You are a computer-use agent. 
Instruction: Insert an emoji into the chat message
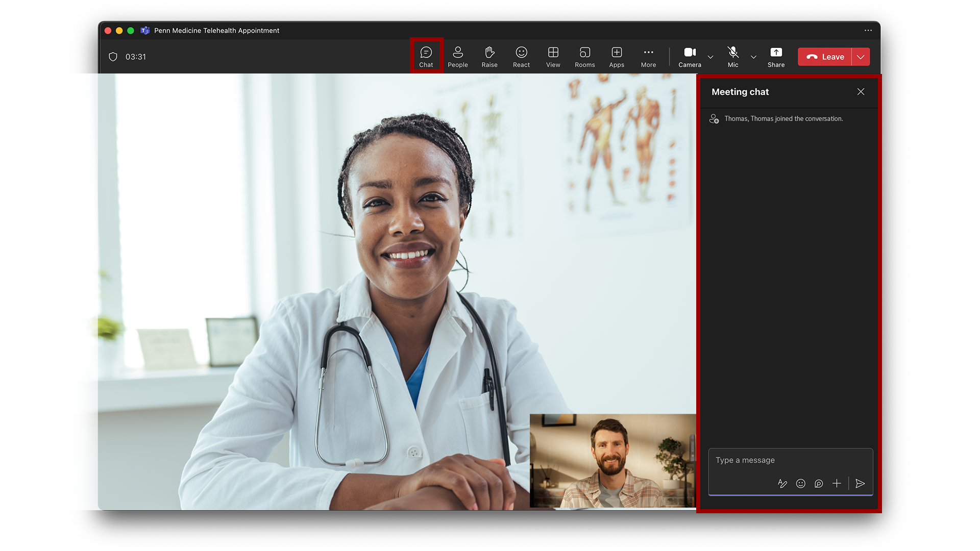coord(800,483)
